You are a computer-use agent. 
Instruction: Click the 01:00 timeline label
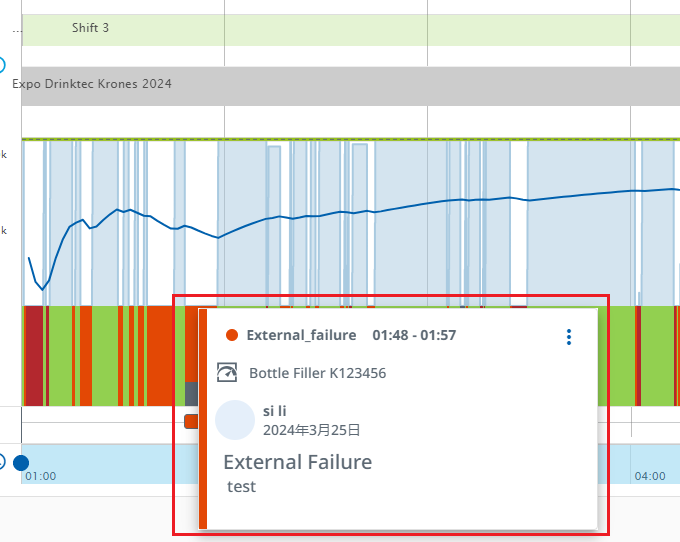click(41, 477)
